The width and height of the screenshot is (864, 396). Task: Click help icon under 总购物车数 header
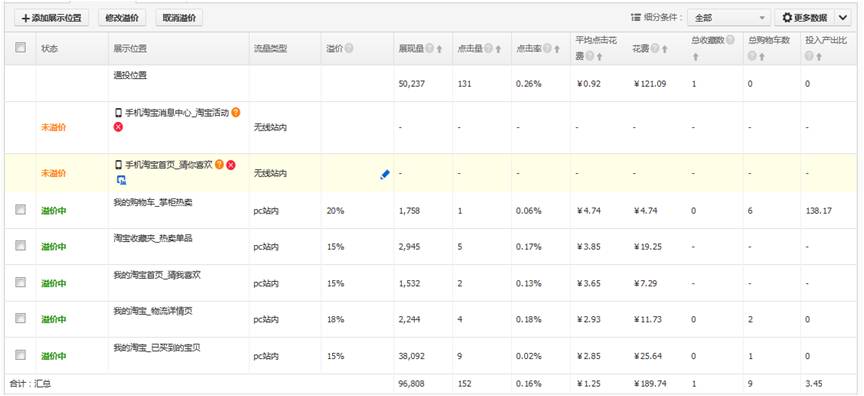(752, 56)
